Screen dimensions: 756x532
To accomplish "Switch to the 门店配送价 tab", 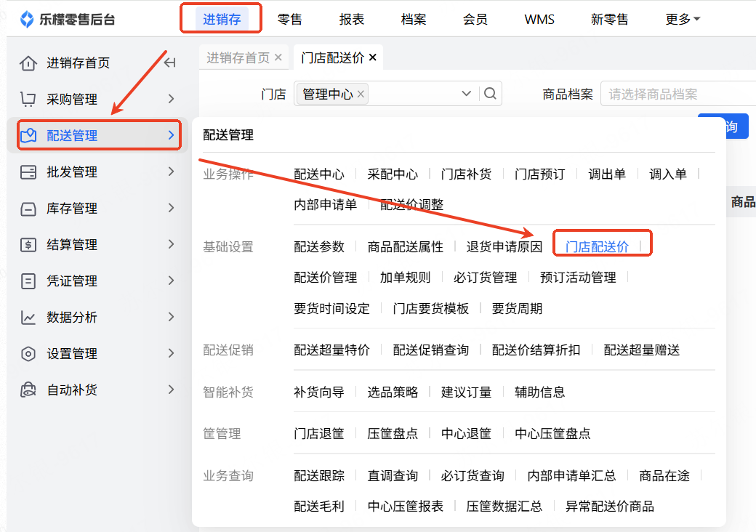I will pos(332,58).
